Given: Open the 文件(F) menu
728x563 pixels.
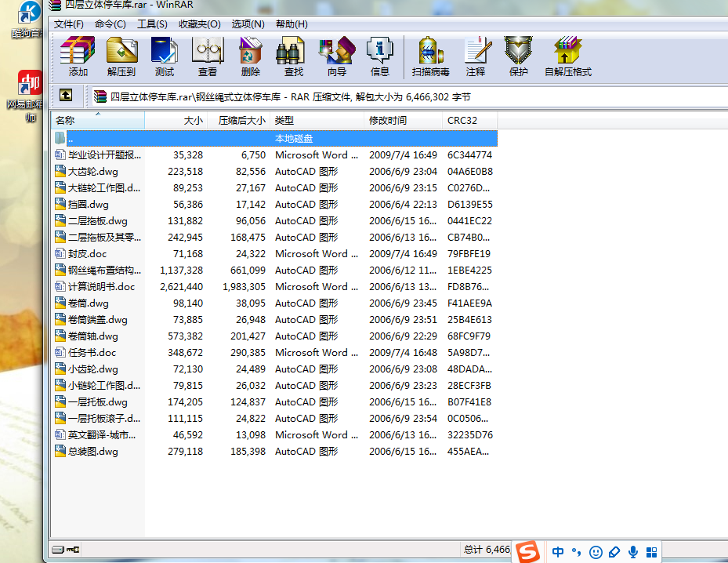Looking at the screenshot, I should 69,24.
